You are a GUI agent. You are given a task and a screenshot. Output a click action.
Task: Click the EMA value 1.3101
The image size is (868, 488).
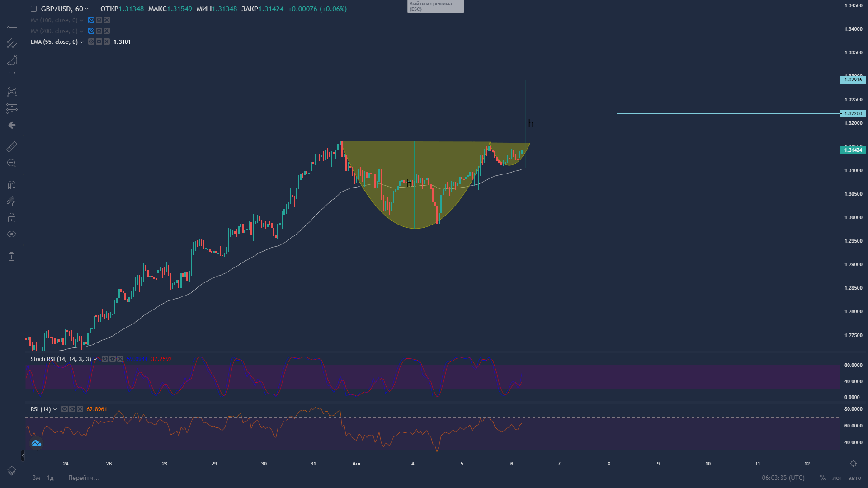122,42
